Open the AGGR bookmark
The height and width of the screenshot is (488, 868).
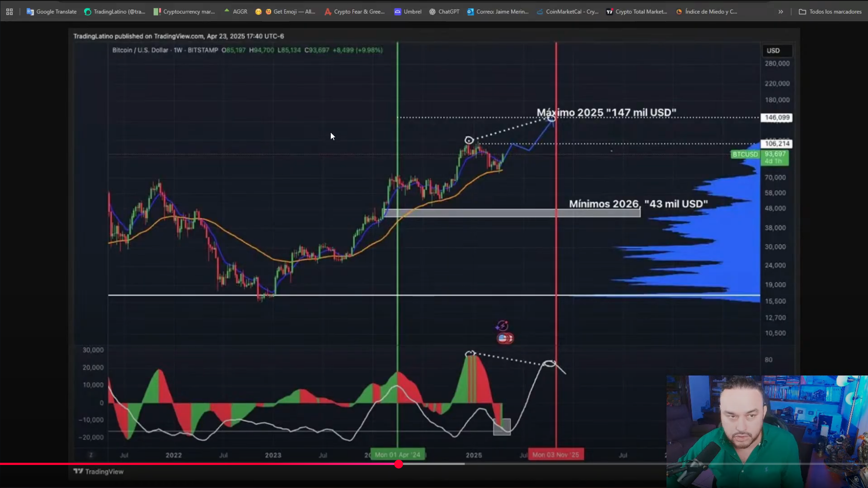tap(235, 12)
